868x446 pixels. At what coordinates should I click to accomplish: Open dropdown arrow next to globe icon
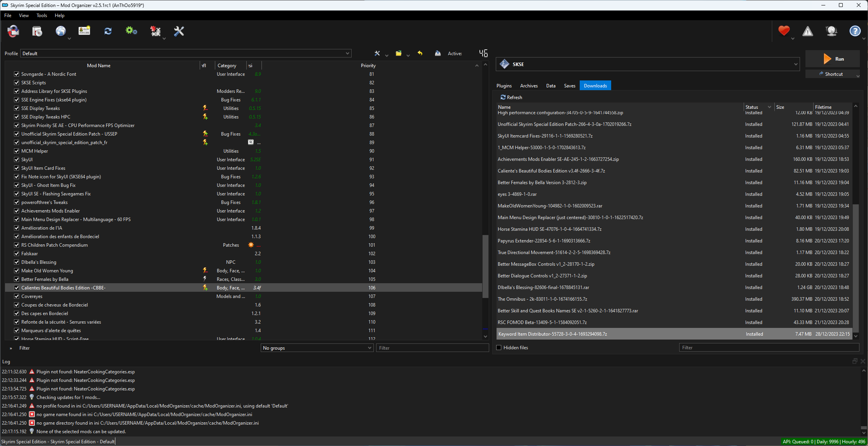69,38
